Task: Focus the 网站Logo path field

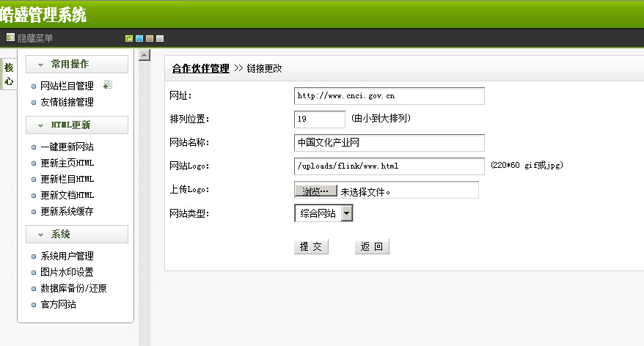Action: click(x=389, y=166)
